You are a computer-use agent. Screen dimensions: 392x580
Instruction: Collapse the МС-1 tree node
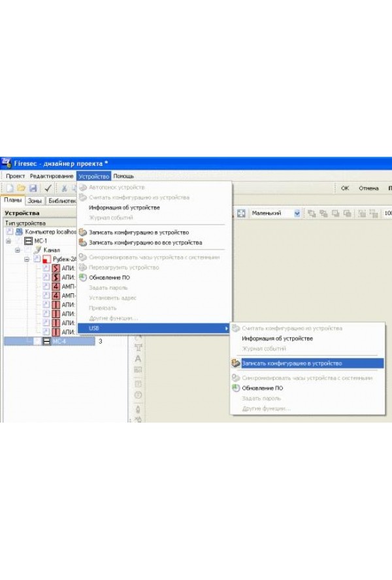[x=9, y=240]
